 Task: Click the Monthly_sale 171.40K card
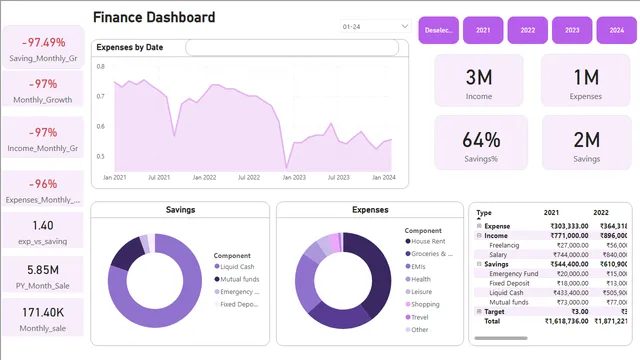click(43, 317)
